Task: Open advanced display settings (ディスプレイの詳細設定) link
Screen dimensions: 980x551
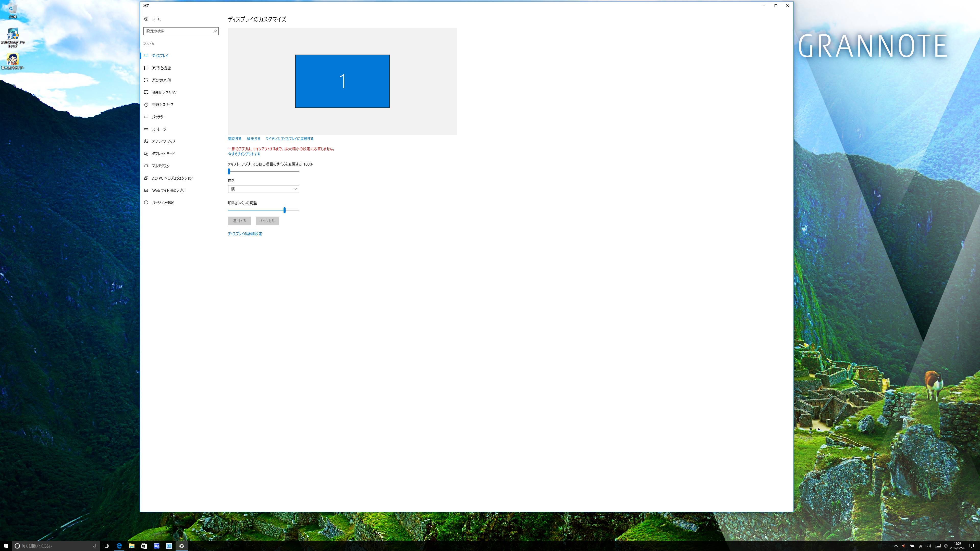Action: point(245,234)
